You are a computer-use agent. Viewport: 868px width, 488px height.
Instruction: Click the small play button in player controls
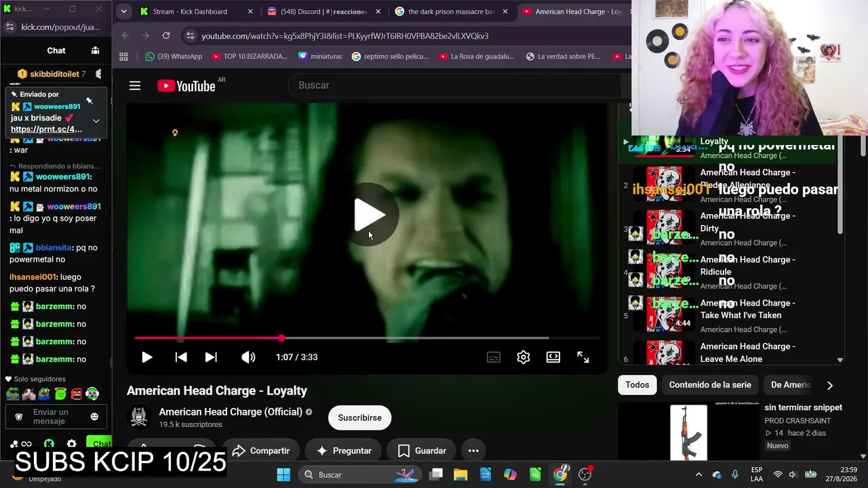click(146, 357)
